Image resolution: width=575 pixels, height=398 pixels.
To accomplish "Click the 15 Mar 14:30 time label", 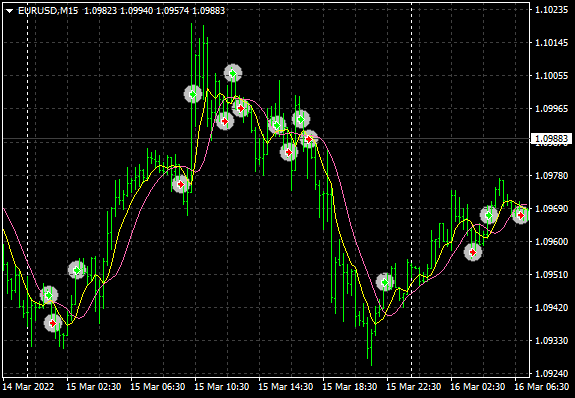I will coord(286,387).
